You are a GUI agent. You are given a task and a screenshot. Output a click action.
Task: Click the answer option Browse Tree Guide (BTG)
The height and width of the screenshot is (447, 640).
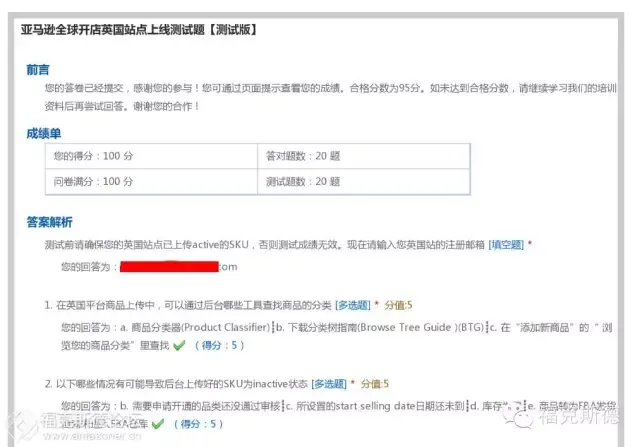tap(380, 327)
